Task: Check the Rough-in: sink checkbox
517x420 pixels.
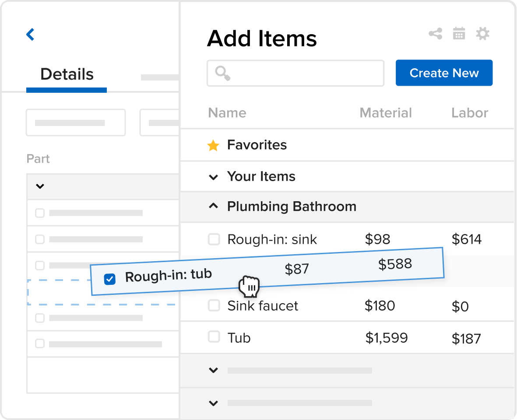Action: click(214, 239)
